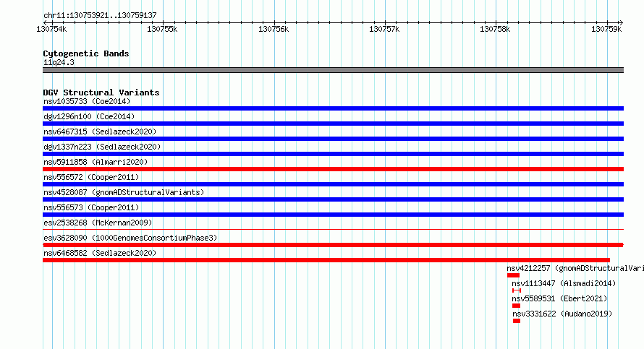Select the red bar beneath nsv6468582
Screen dimensions: 644x349
(x=326, y=260)
